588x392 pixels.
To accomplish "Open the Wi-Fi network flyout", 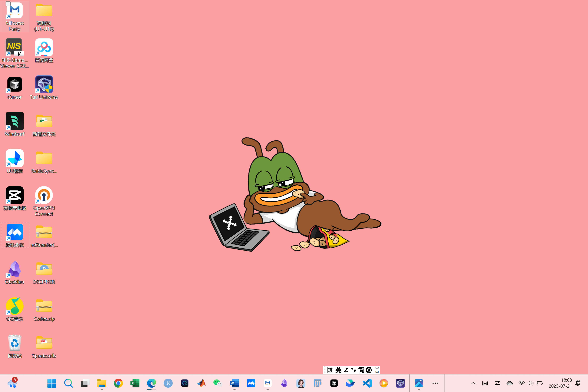I will [521, 383].
